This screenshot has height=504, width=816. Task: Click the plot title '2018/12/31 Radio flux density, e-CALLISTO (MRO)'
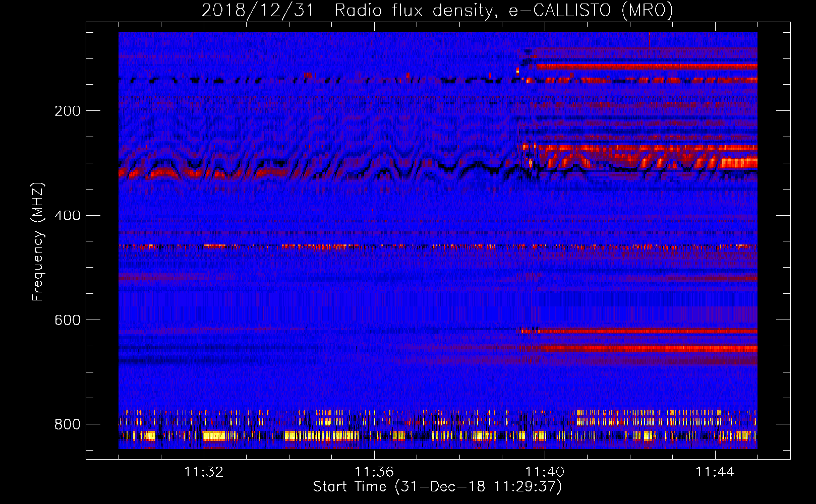point(437,10)
